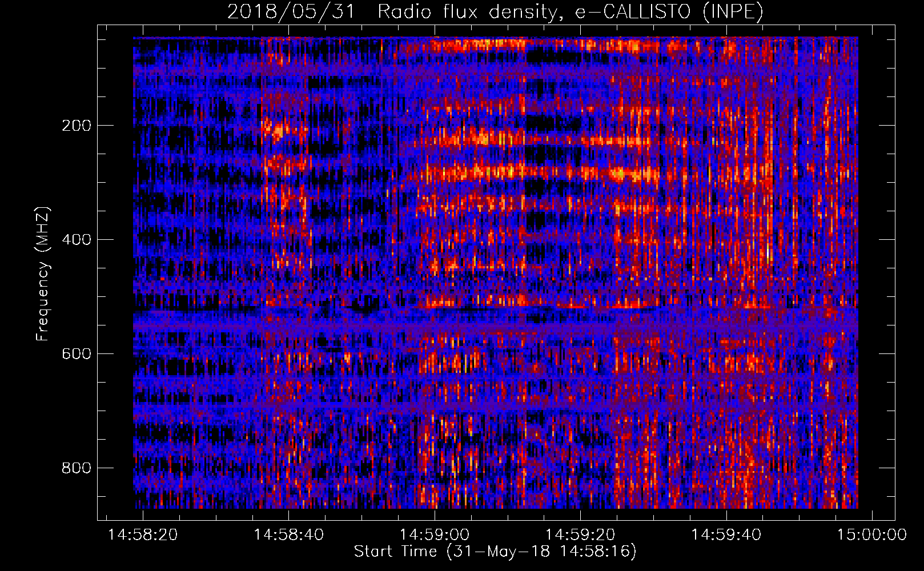Image resolution: width=924 pixels, height=571 pixels.
Task: Click the 14:58:20 time tick label
Action: pos(143,534)
